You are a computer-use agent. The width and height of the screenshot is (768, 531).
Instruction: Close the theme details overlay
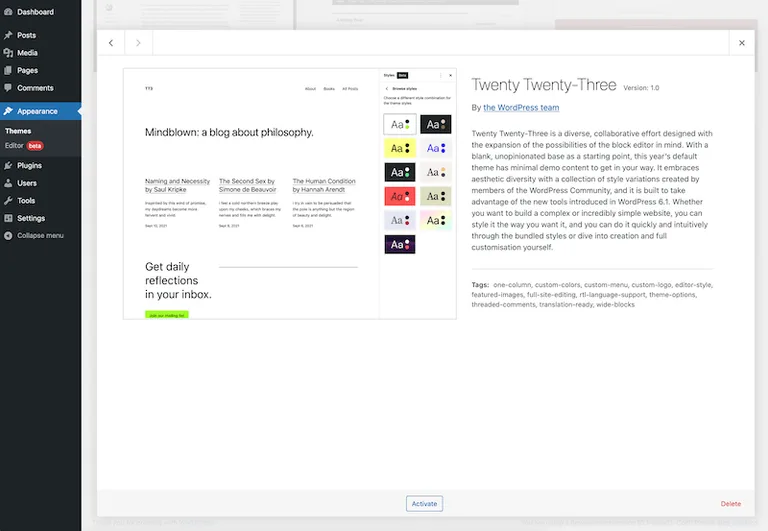tap(741, 43)
